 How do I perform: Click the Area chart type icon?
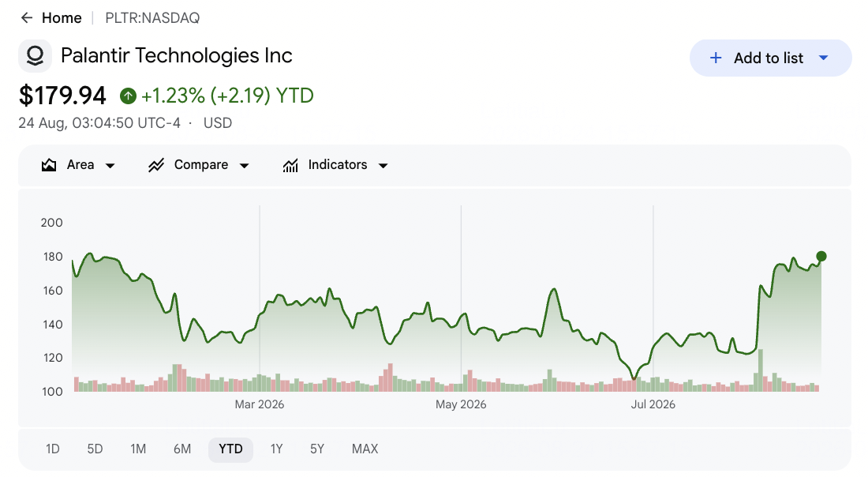(x=49, y=165)
